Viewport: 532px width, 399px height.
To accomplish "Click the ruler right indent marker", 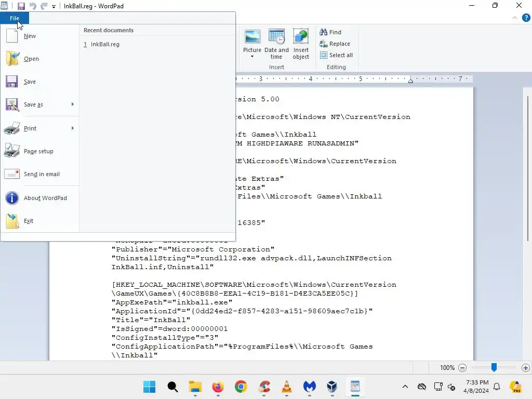I will point(410,80).
